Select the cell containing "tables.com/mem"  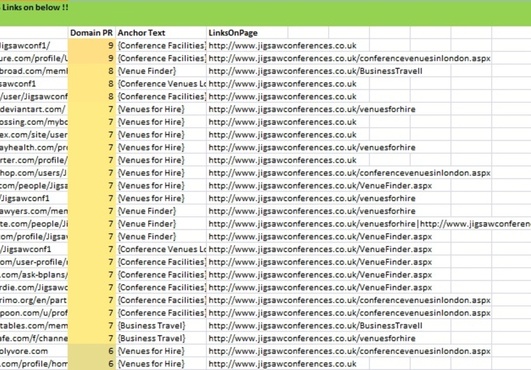[34, 326]
